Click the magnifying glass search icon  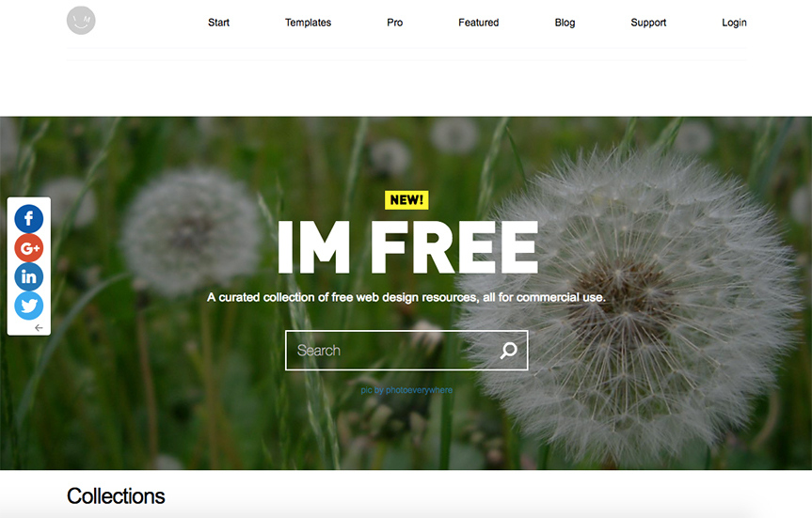click(508, 351)
